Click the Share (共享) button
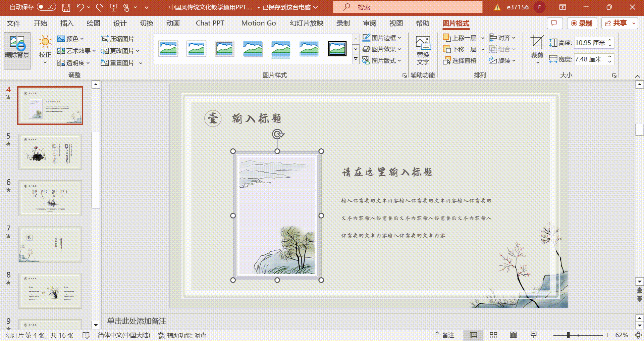This screenshot has height=341, width=644. [x=619, y=23]
